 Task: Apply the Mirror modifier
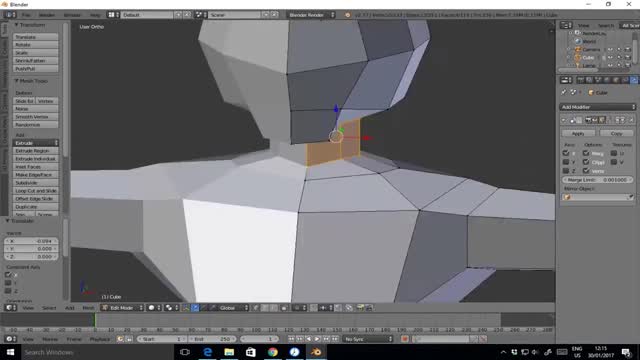[x=578, y=133]
